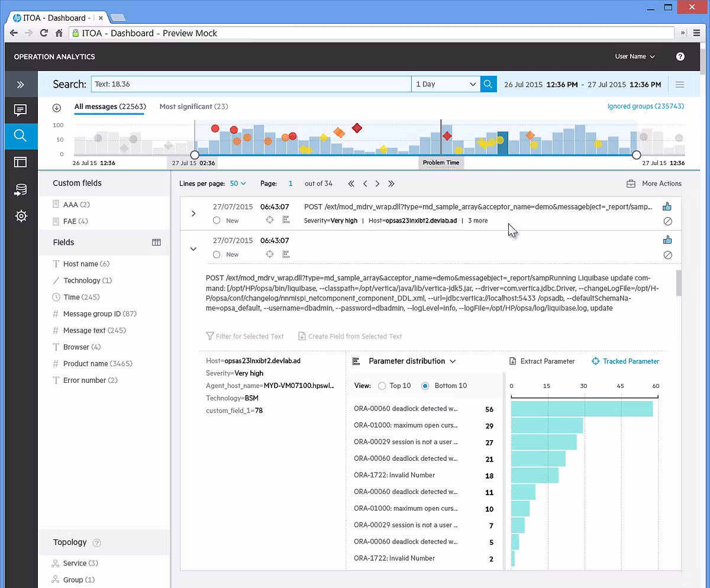Open the Fields table view icon
710x588 pixels.
click(x=156, y=243)
